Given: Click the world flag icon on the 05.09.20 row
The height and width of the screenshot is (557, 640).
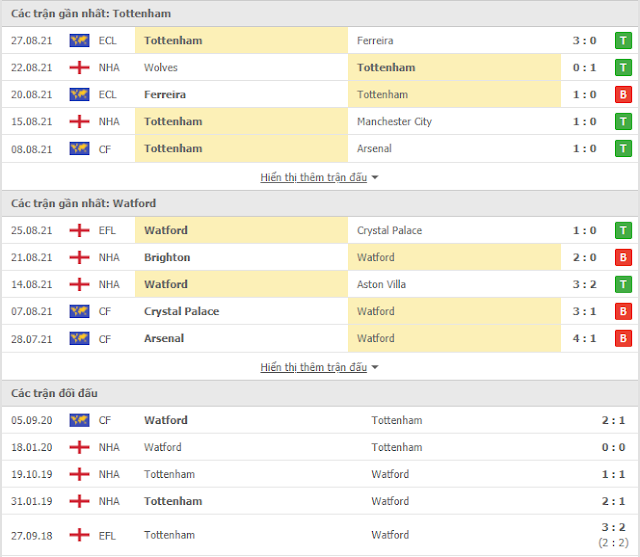Looking at the screenshot, I should 79,420.
